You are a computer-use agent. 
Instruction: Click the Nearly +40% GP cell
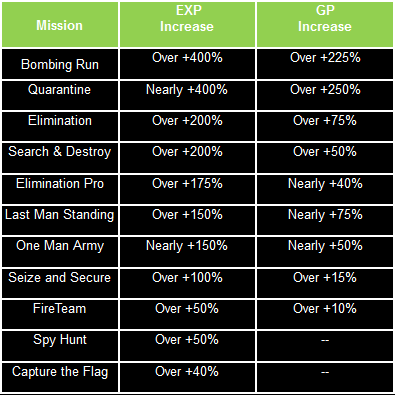click(x=325, y=189)
